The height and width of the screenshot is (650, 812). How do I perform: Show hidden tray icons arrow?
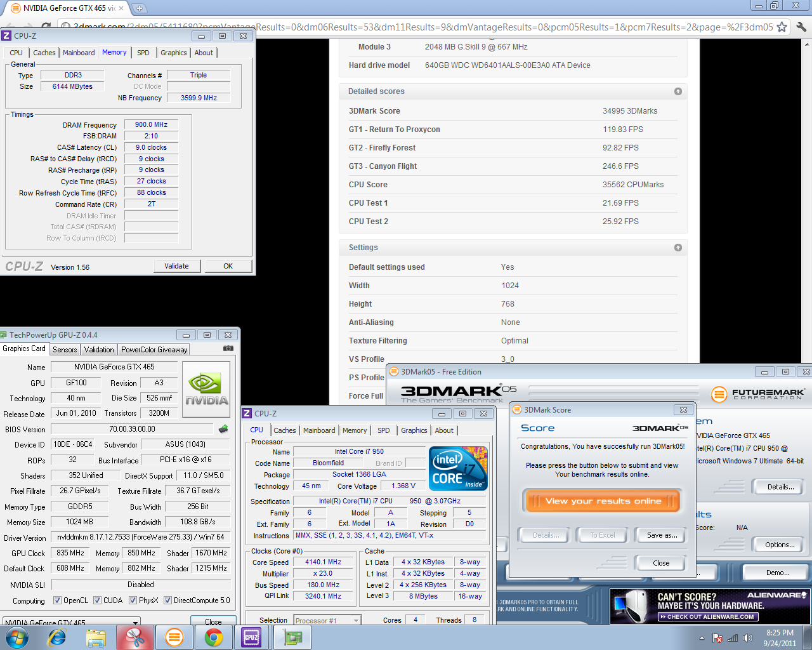pyautogui.click(x=702, y=638)
